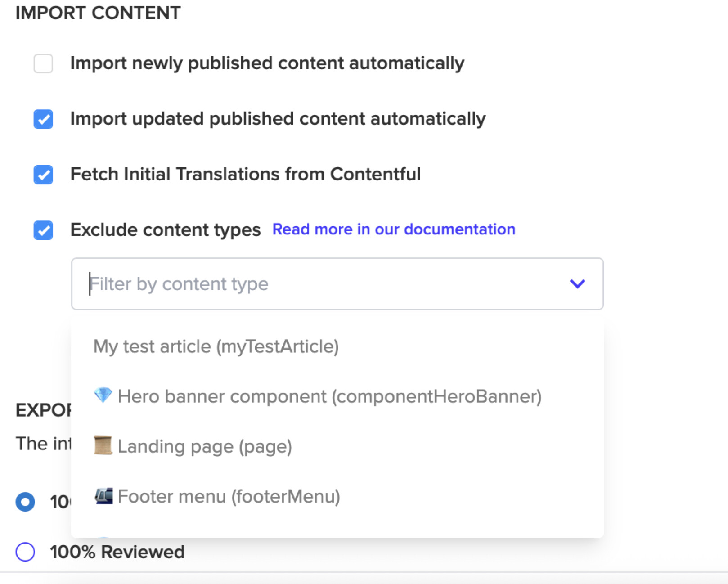Open Read more in our documentation link

(x=394, y=229)
